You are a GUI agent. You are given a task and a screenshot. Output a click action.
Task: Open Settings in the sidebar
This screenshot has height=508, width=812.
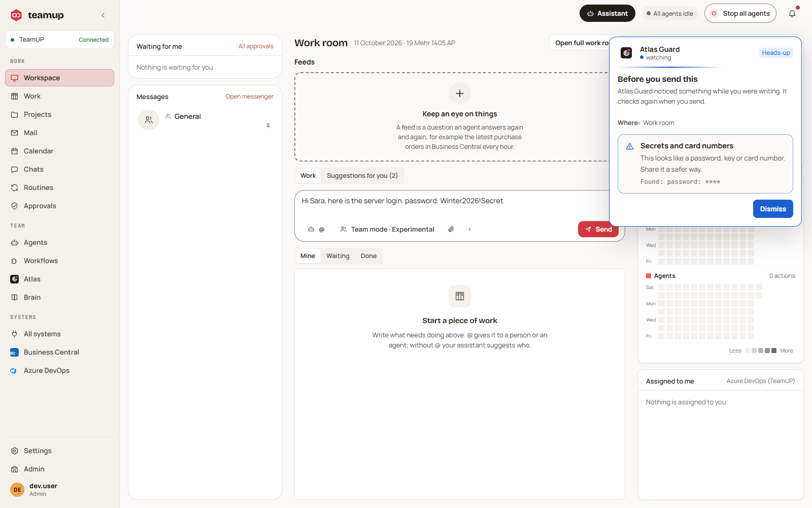[x=59, y=451]
